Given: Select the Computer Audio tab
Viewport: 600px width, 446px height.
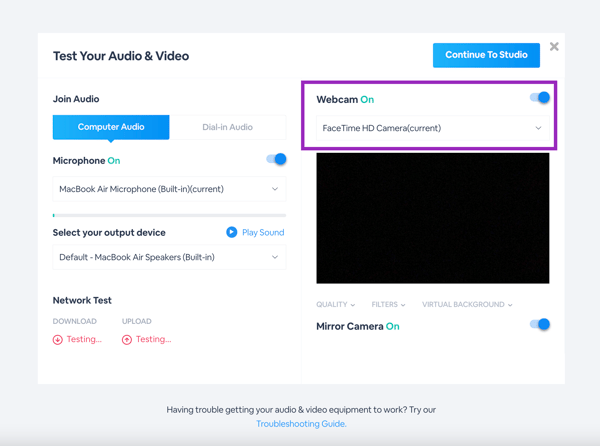Looking at the screenshot, I should (111, 127).
